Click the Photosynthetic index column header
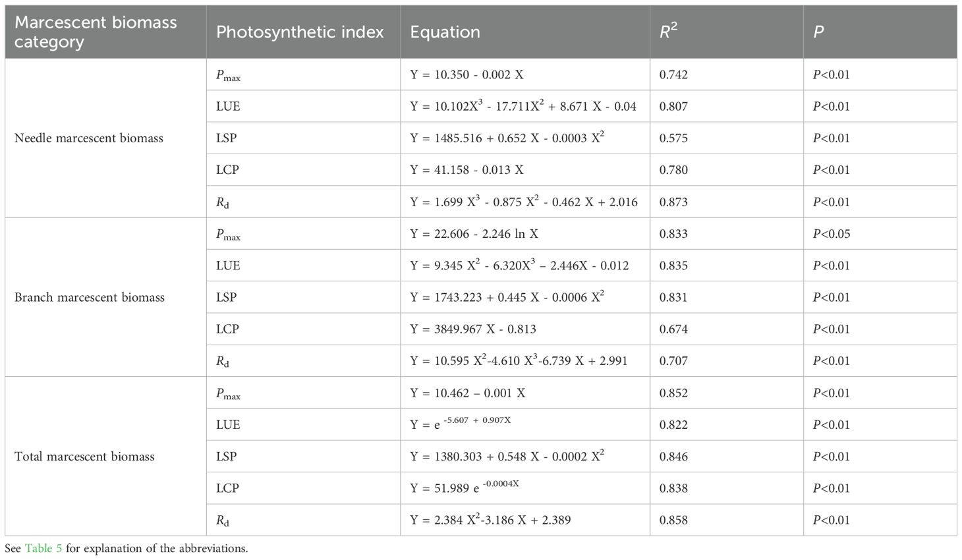 point(300,32)
